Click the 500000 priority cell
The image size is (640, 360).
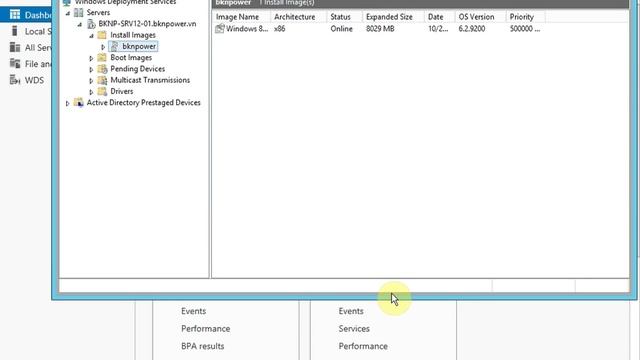525,29
